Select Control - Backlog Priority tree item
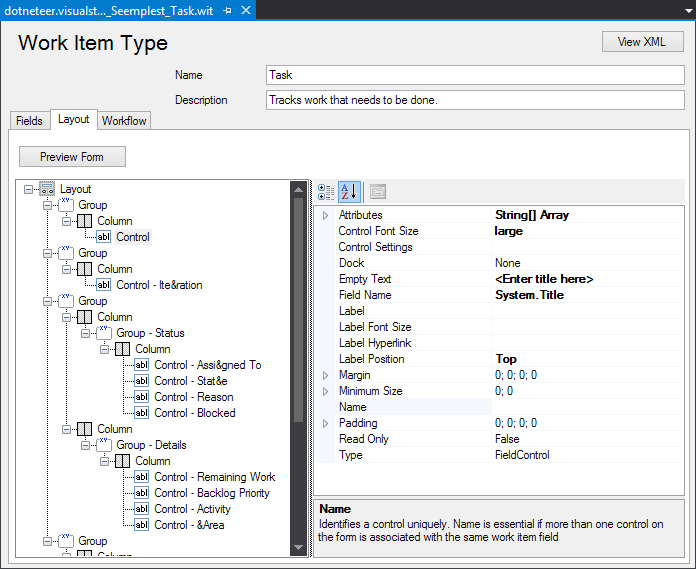This screenshot has height=569, width=696. point(212,493)
